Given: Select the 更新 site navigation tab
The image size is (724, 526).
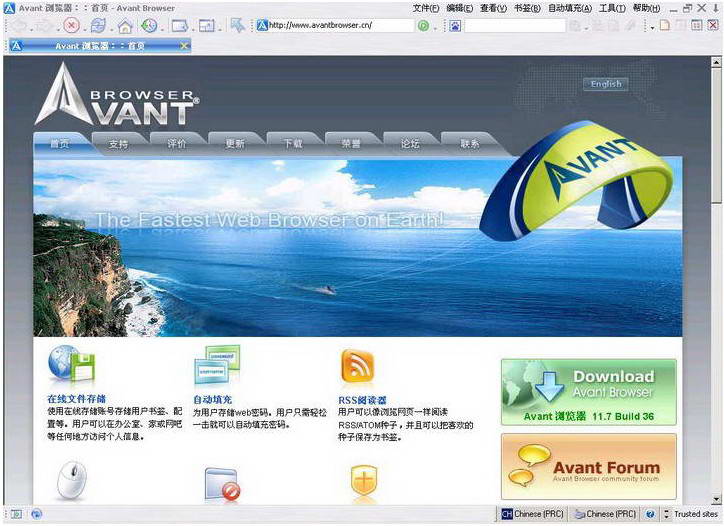Looking at the screenshot, I should 235,144.
